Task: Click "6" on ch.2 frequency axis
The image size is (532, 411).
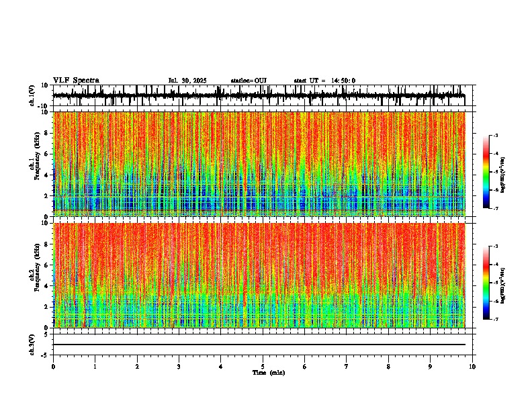Action: (46, 265)
